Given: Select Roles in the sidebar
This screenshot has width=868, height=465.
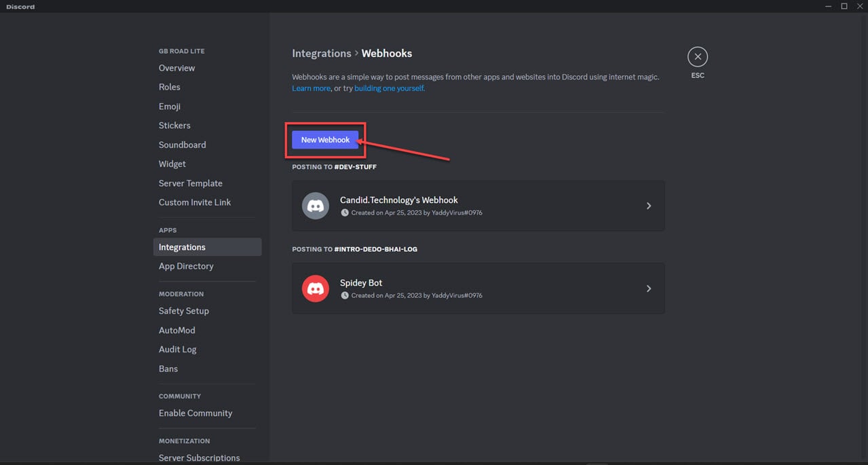Looking at the screenshot, I should (x=170, y=87).
